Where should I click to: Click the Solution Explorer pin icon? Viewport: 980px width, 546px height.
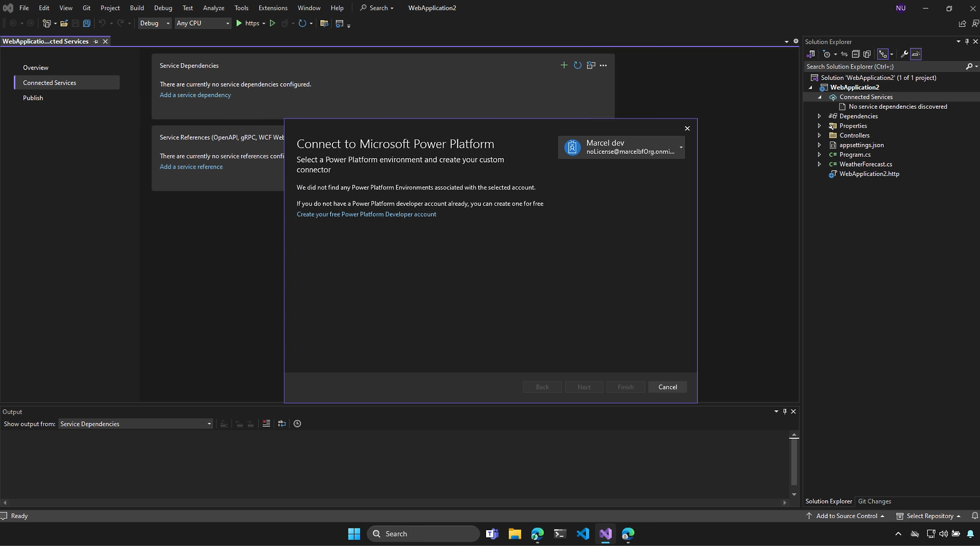coord(967,41)
